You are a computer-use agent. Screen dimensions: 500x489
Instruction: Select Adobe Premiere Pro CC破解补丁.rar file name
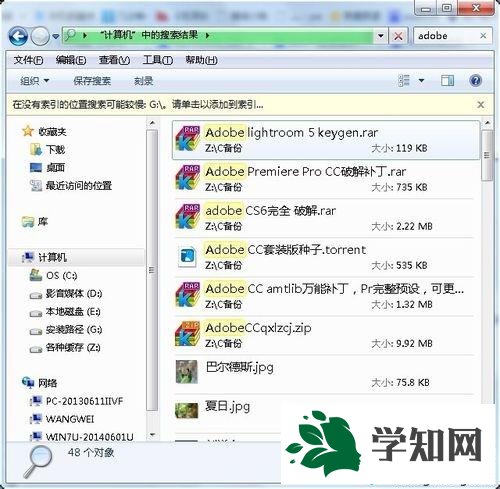coord(306,172)
